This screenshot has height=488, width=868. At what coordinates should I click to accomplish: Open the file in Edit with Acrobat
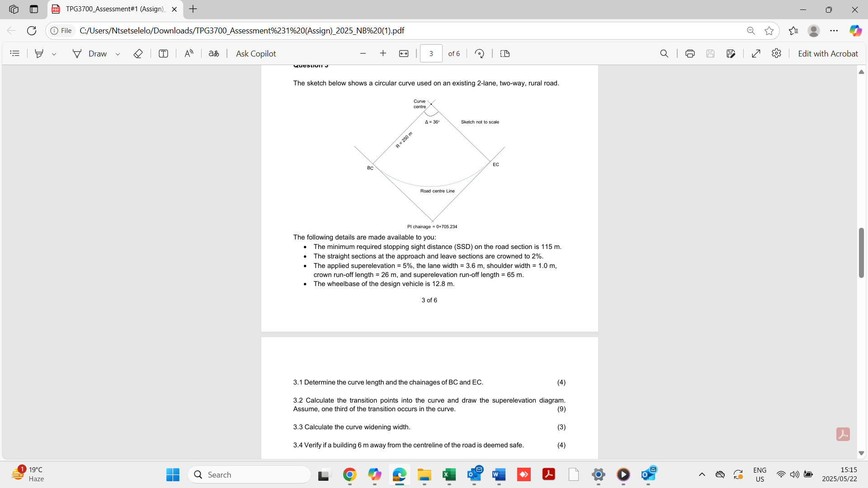828,53
